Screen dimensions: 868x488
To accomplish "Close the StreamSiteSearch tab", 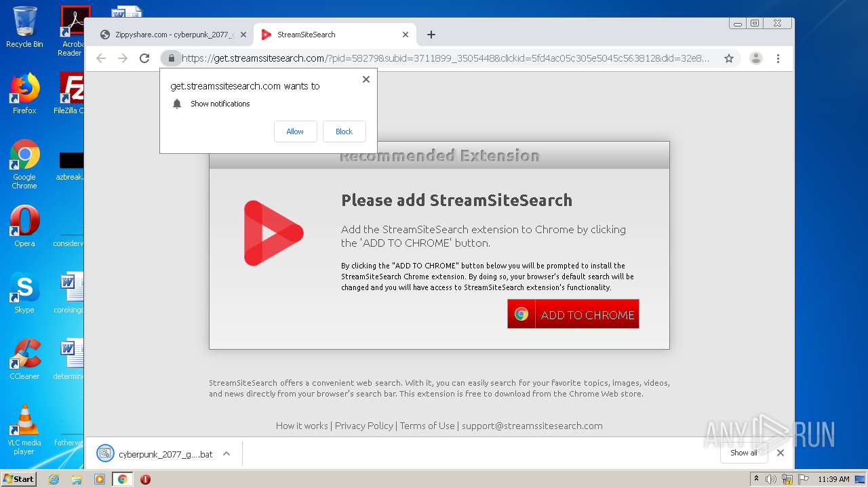I will 406,35.
